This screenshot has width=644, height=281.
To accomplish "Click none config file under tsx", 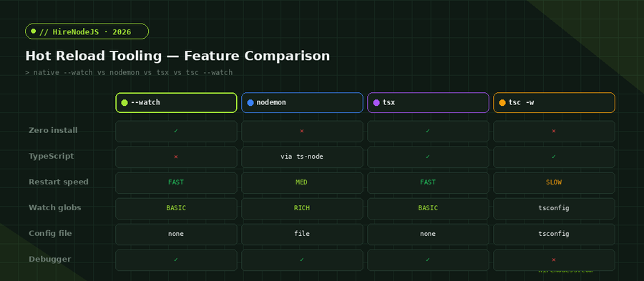I will [428, 234].
